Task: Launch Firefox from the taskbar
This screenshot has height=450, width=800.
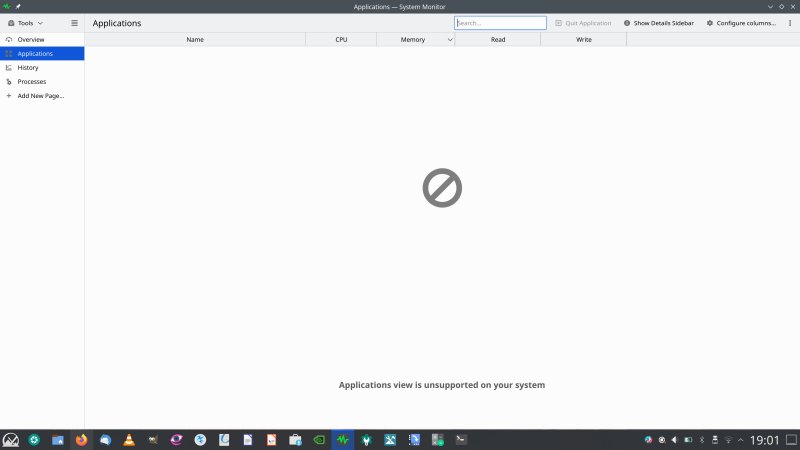Action: pos(81,439)
